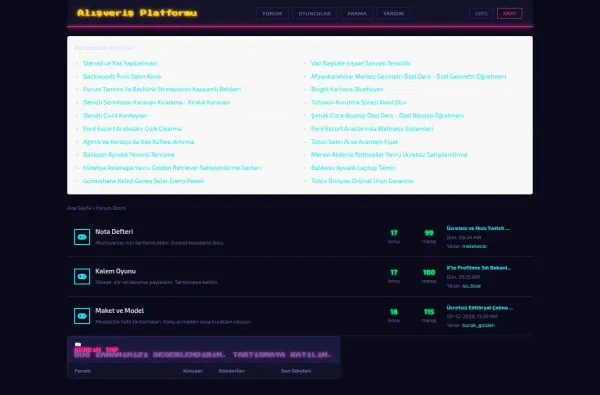Click the small icon above Kendin Yap heading
The height and width of the screenshot is (395, 600).
coord(78,344)
